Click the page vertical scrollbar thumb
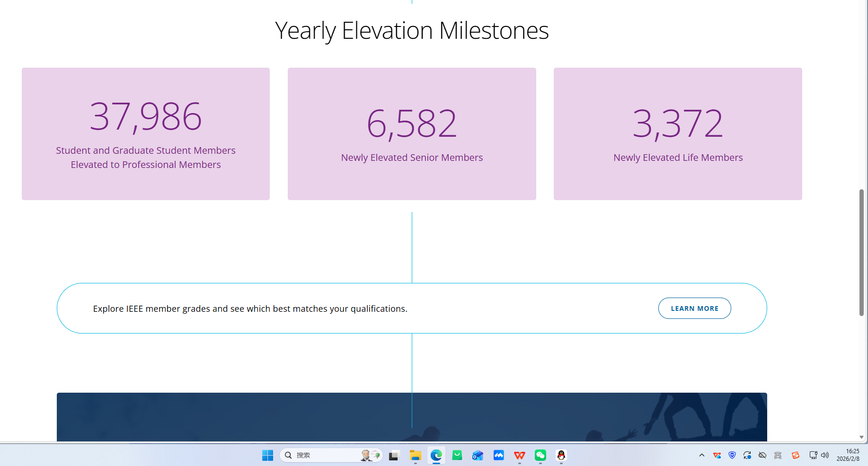The image size is (868, 466). pos(861,252)
